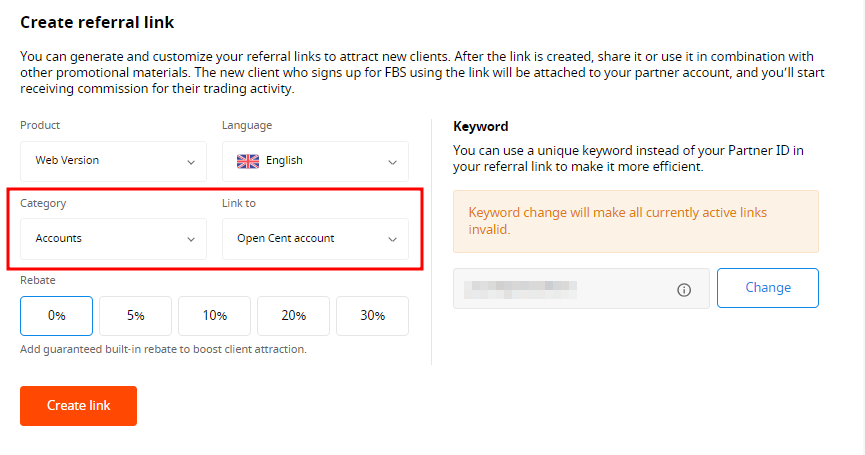The image size is (865, 455).
Task: Click the blurred keyword input field
Action: 581,288
